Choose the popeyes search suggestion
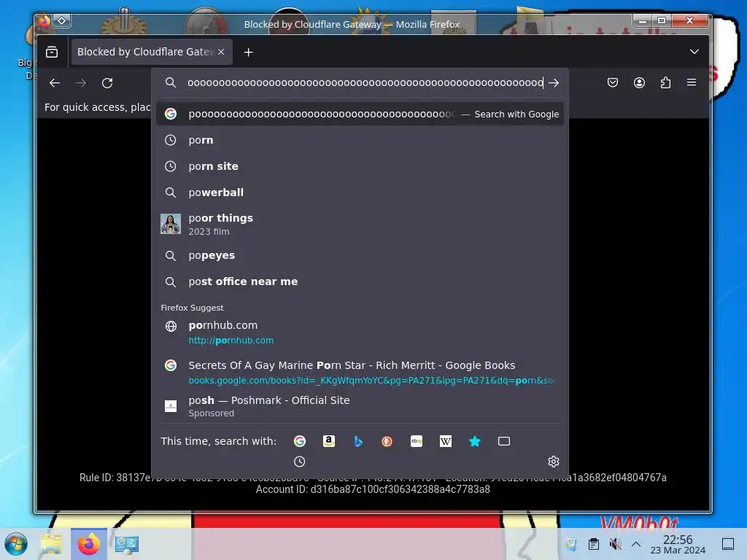Screen dimensions: 747x560 (360, 256)
